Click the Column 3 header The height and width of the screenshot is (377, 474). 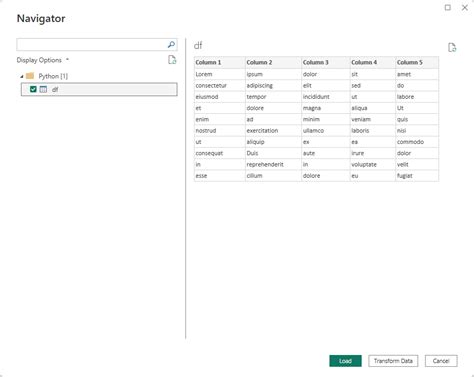pyautogui.click(x=326, y=63)
